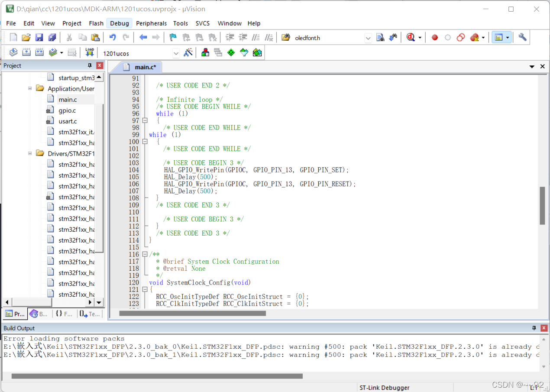The width and height of the screenshot is (550, 392).
Task: Open the File menu
Action: point(11,23)
